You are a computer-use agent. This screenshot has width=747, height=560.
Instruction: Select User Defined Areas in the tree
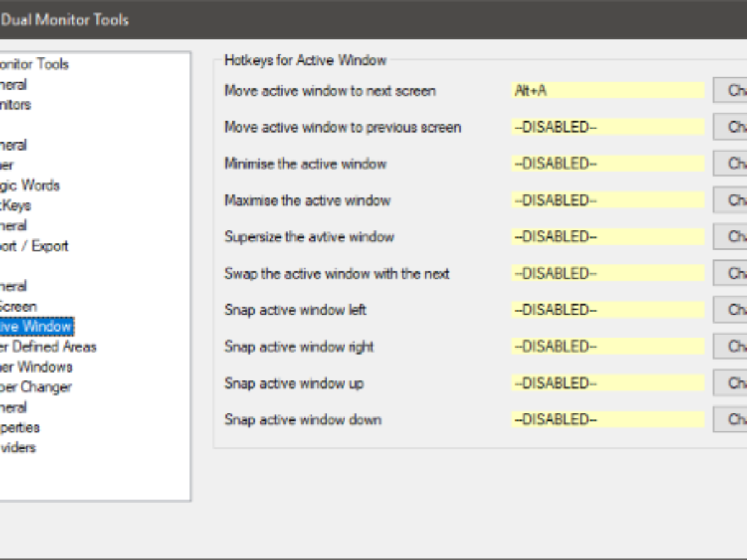pos(49,347)
